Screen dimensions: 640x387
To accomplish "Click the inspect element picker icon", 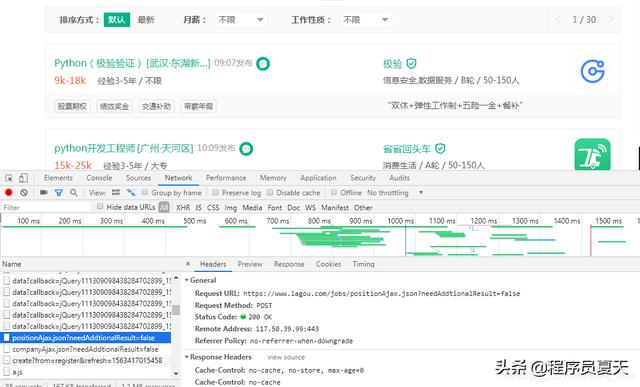I will (9, 178).
